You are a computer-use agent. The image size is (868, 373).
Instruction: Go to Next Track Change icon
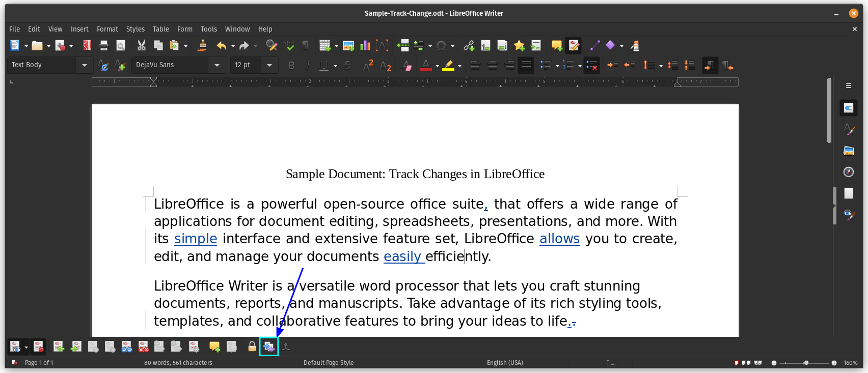click(76, 347)
